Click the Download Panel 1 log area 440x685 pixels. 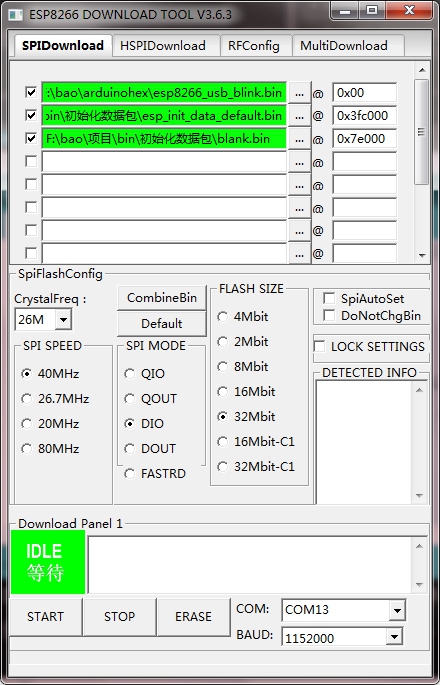(x=250, y=565)
